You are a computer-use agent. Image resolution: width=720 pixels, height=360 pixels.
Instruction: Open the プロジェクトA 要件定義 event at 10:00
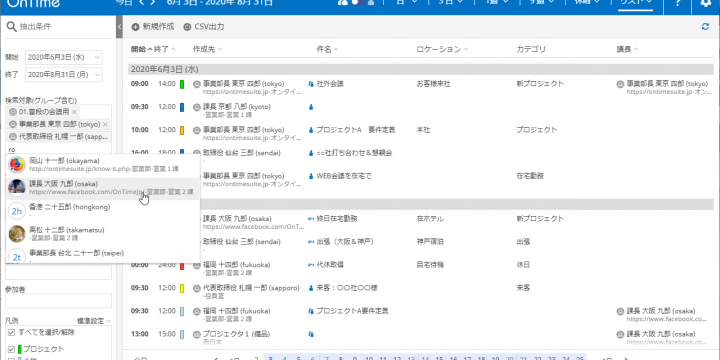pos(355,130)
